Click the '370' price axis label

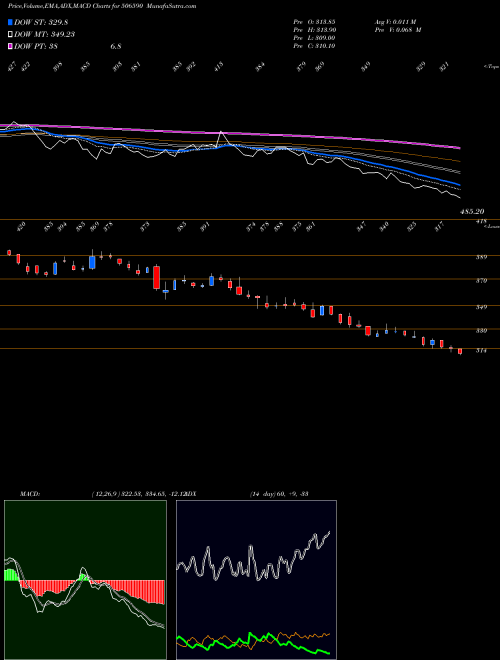coord(481,280)
